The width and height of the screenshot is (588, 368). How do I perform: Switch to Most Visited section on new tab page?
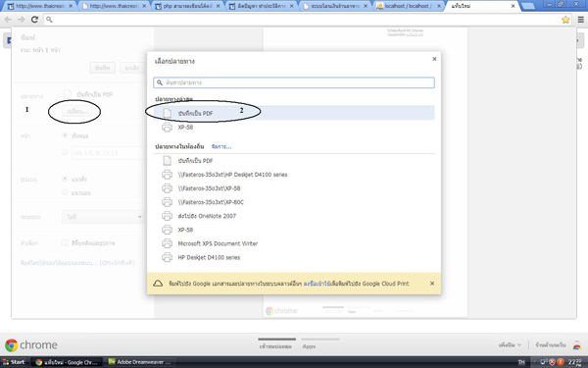[x=275, y=346]
